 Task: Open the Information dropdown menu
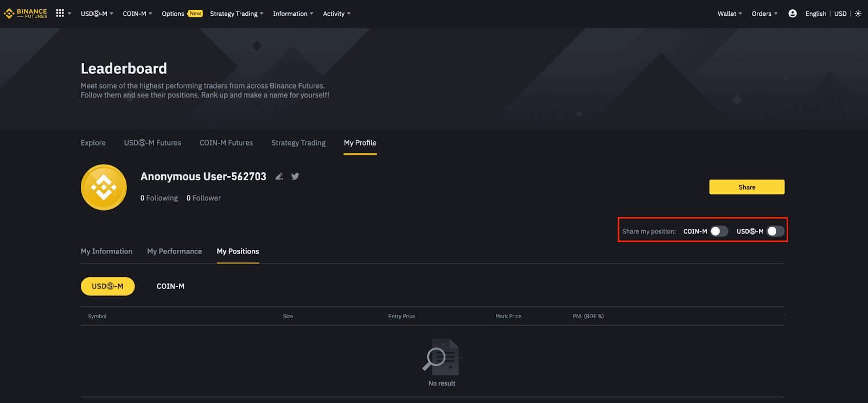coord(293,14)
